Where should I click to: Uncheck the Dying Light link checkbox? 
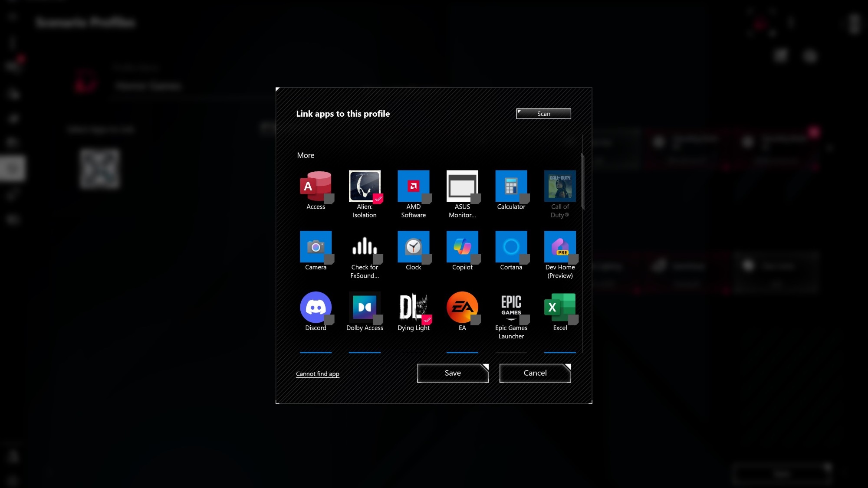click(x=427, y=320)
